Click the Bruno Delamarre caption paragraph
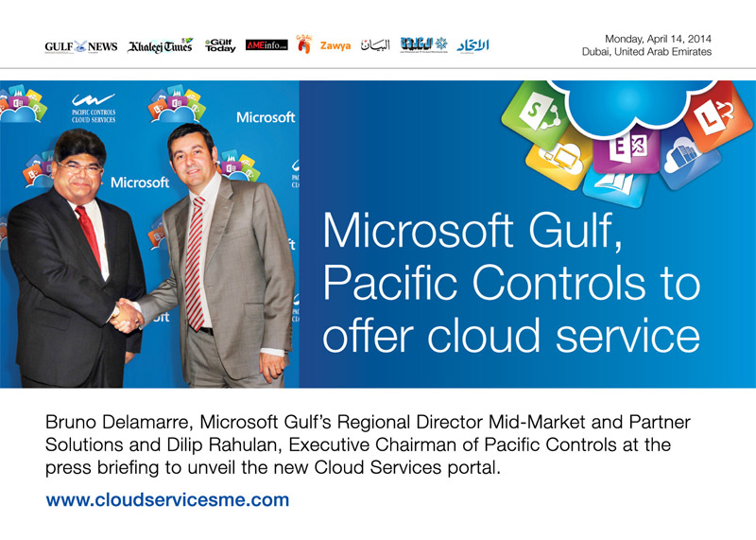The width and height of the screenshot is (756, 540). coord(368,444)
